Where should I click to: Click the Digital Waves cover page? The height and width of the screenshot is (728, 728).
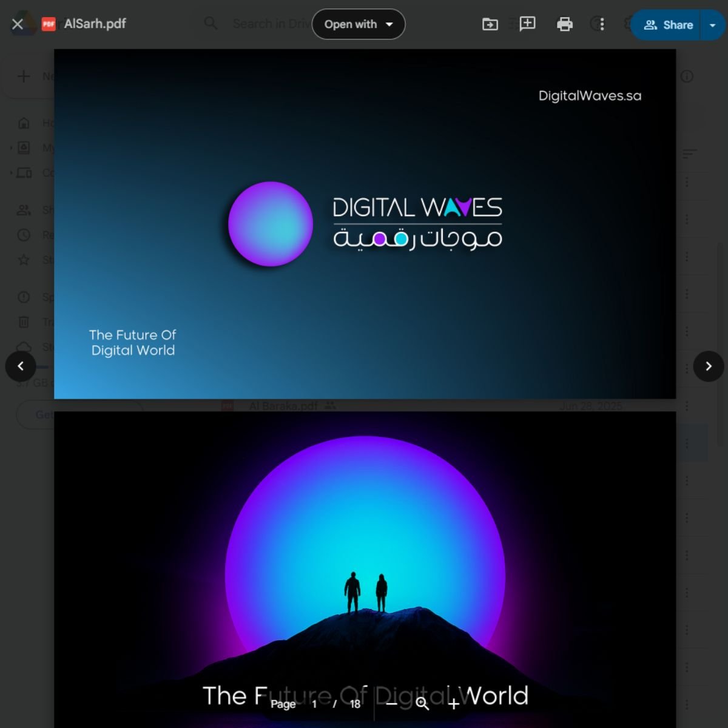tap(365, 224)
